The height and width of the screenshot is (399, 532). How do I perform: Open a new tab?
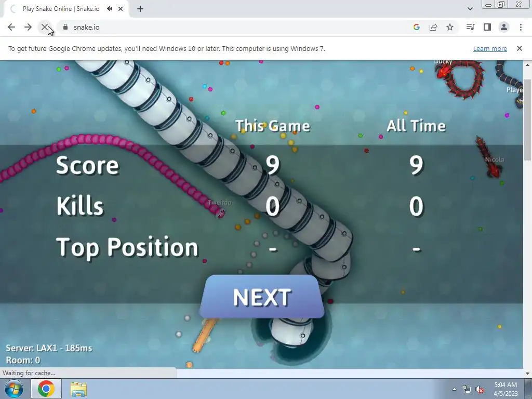[140, 9]
